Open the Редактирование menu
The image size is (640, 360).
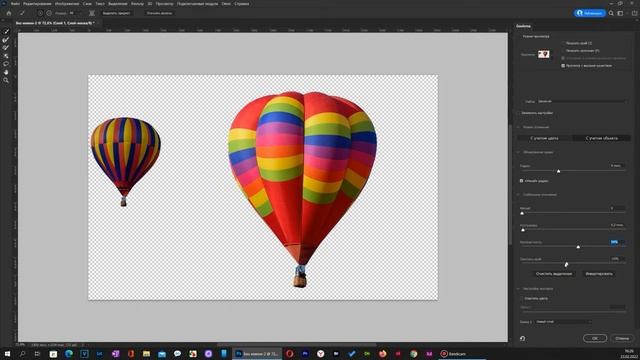(x=37, y=4)
